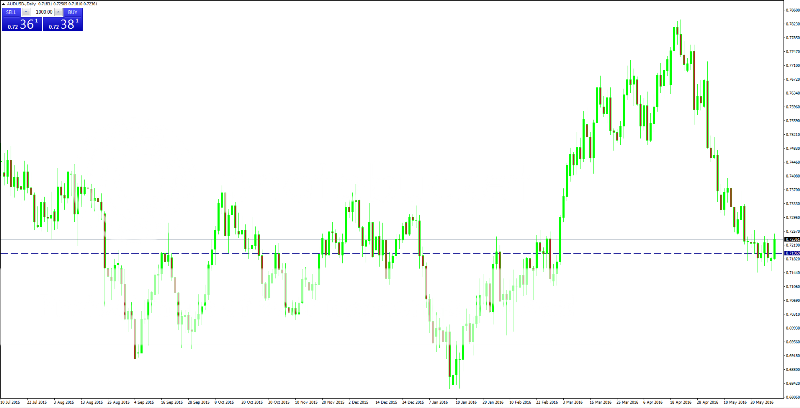Click the SELL button
The image size is (800, 408).
click(x=11, y=12)
